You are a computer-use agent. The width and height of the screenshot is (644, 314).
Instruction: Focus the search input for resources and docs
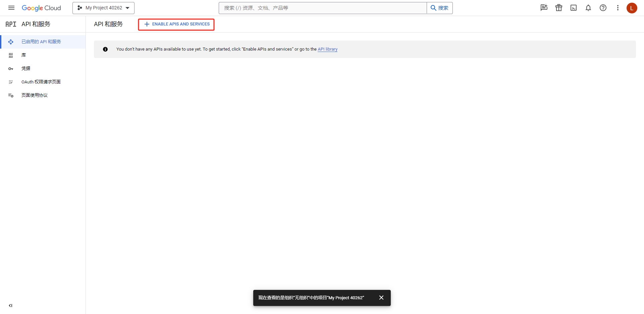coord(323,8)
